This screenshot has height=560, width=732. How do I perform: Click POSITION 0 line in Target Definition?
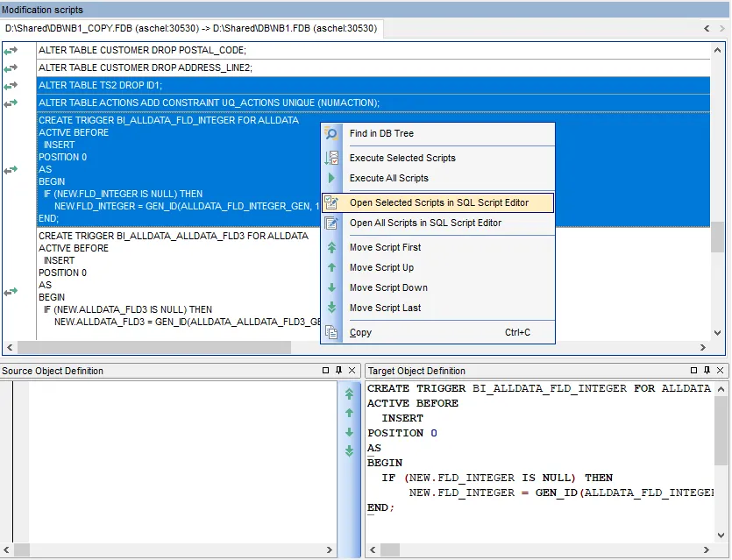[402, 434]
